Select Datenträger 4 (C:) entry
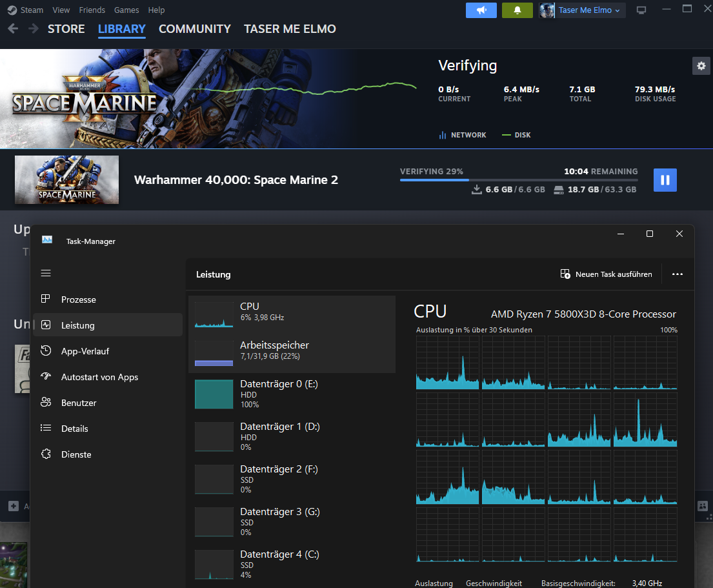 click(x=292, y=564)
